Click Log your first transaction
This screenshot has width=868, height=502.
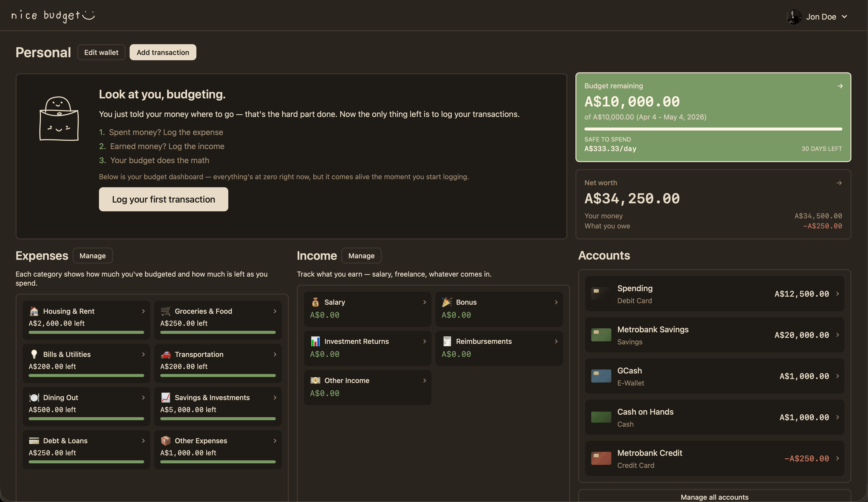tap(163, 199)
